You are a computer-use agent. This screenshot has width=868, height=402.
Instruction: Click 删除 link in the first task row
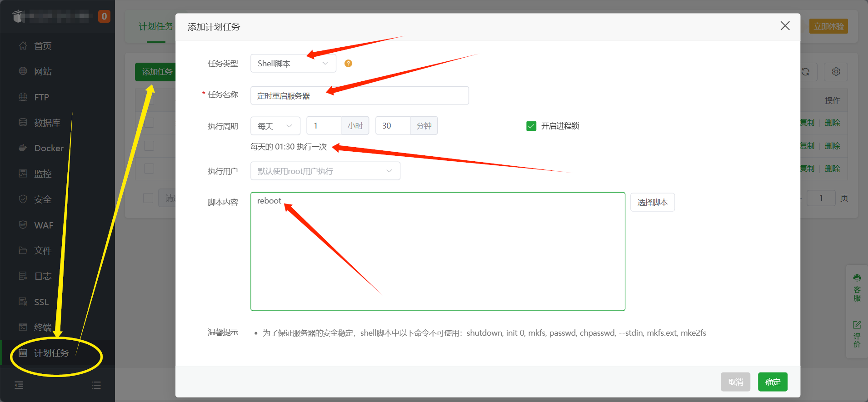pos(833,123)
